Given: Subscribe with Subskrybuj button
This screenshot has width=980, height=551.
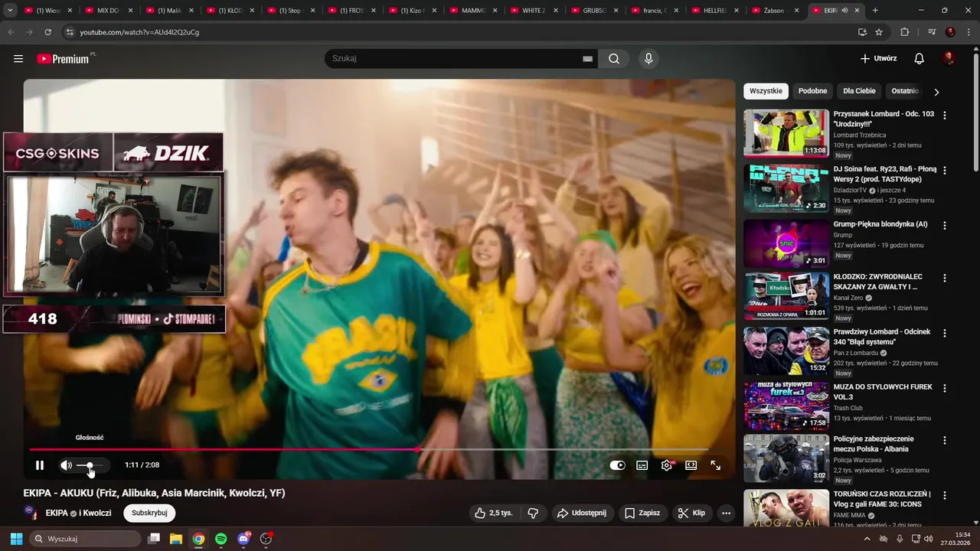Looking at the screenshot, I should click(x=149, y=513).
